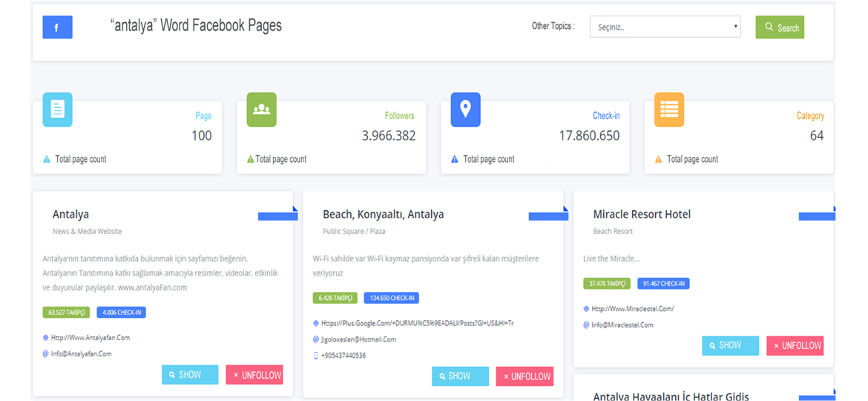Click the Miracle Resort Hotel title
The image size is (868, 401).
pyautogui.click(x=642, y=214)
